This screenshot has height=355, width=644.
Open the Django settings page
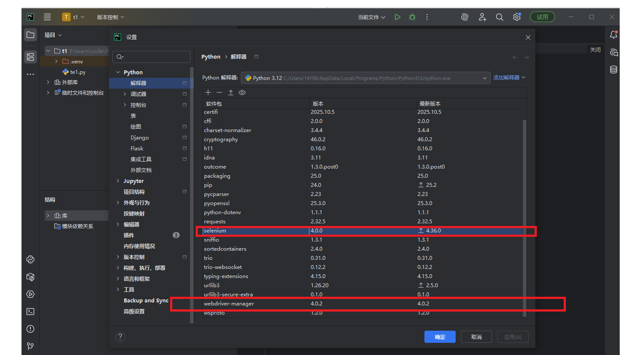(x=140, y=137)
